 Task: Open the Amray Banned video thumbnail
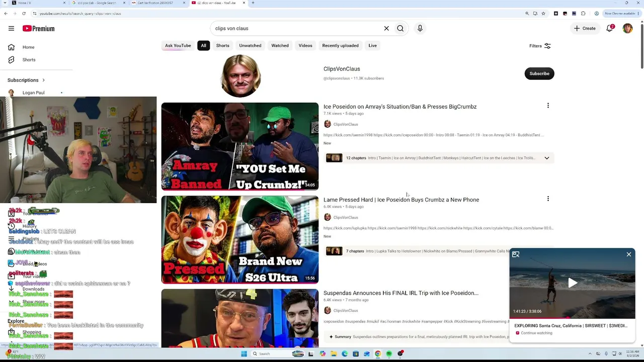240,146
